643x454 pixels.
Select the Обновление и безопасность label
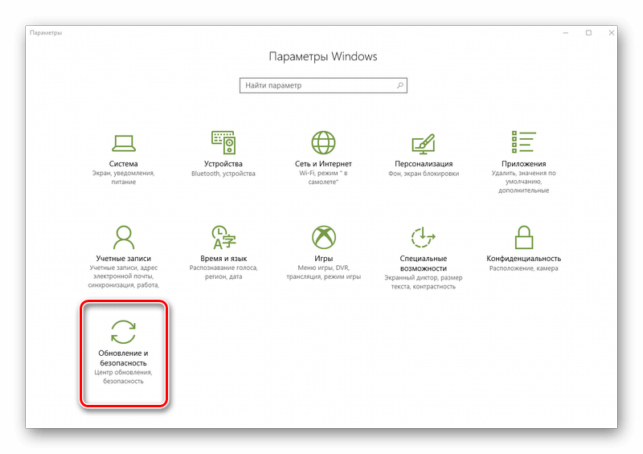coord(123,358)
